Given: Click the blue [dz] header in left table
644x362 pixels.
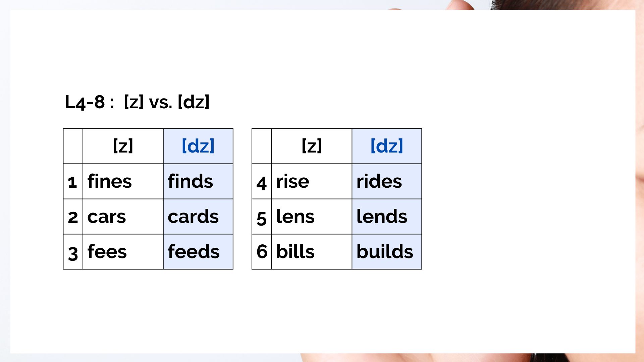Looking at the screenshot, I should point(198,146).
